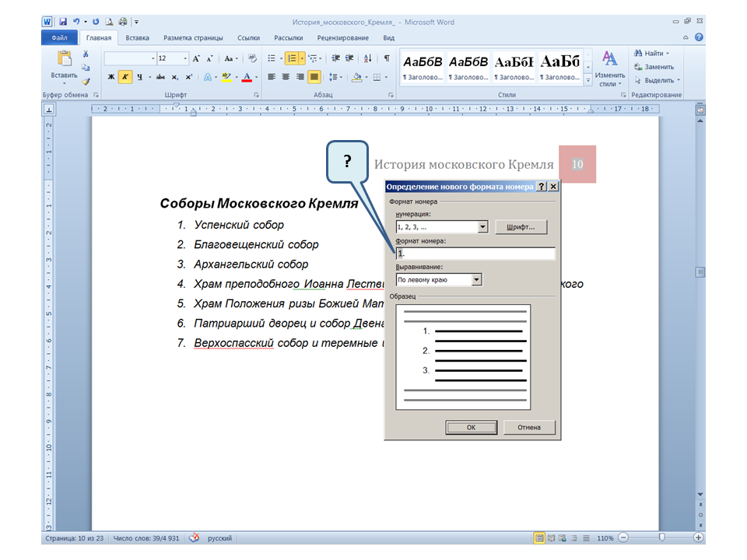Viewport: 747px width, 560px height.
Task: Click the strikethrough text icon
Action: point(160,77)
